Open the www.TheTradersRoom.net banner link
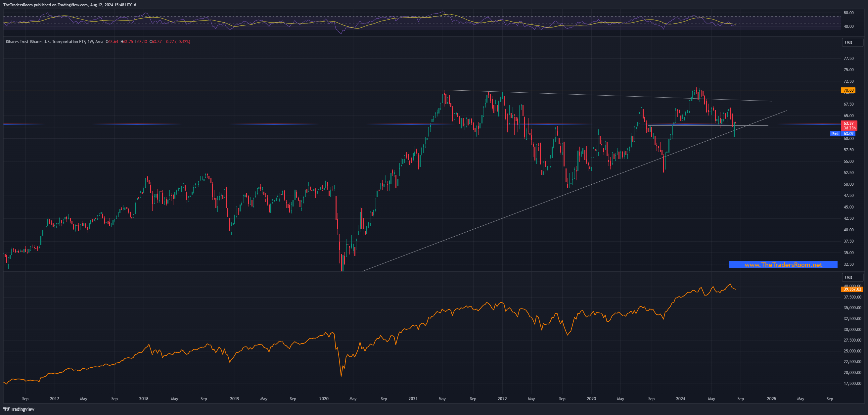868x415 pixels. coord(783,265)
